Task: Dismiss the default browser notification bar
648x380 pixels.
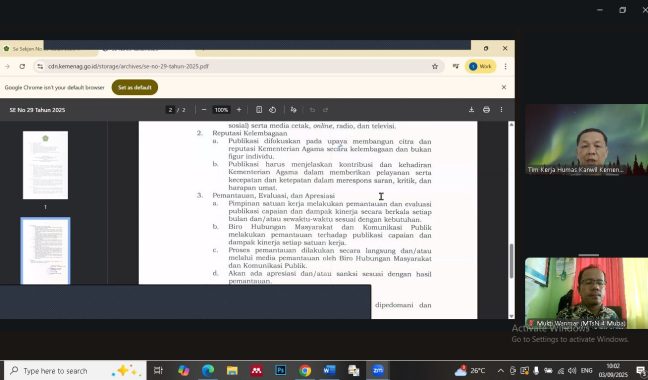Action: point(504,87)
